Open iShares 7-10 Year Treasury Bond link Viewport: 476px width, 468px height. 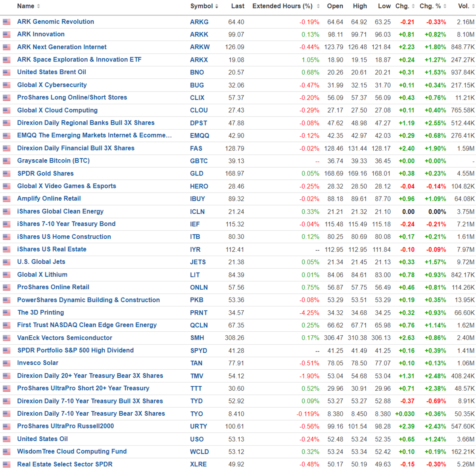click(x=66, y=224)
